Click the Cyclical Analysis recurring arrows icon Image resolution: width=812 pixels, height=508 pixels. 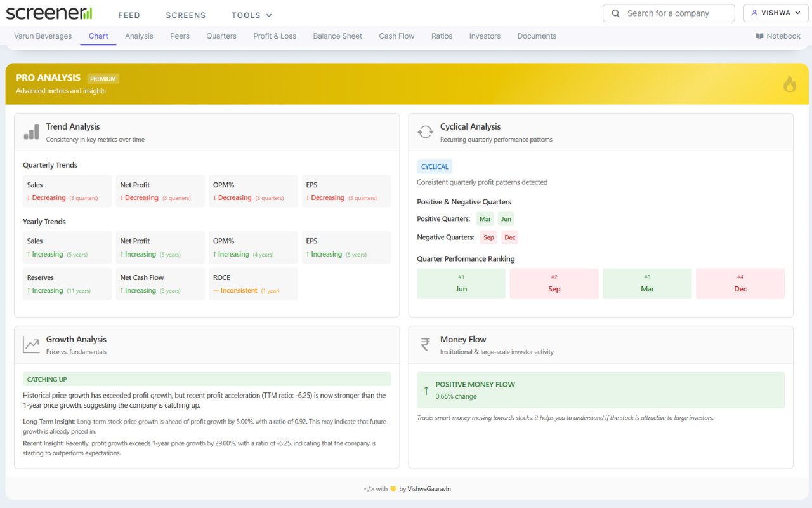pos(425,131)
